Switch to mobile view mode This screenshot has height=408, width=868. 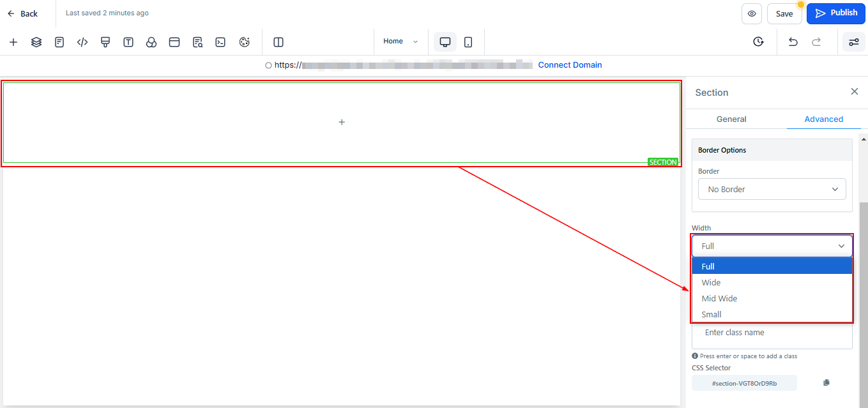tap(468, 42)
